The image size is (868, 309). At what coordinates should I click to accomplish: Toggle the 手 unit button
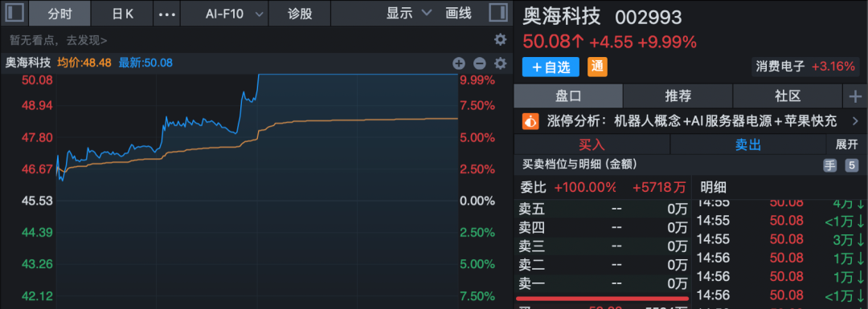[x=829, y=165]
